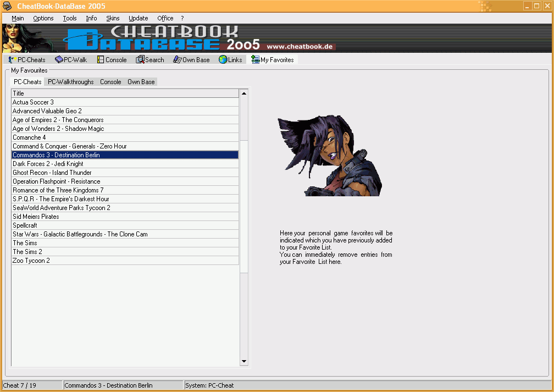Select the Console toolbar icon
This screenshot has width=554, height=392.
coord(101,60)
